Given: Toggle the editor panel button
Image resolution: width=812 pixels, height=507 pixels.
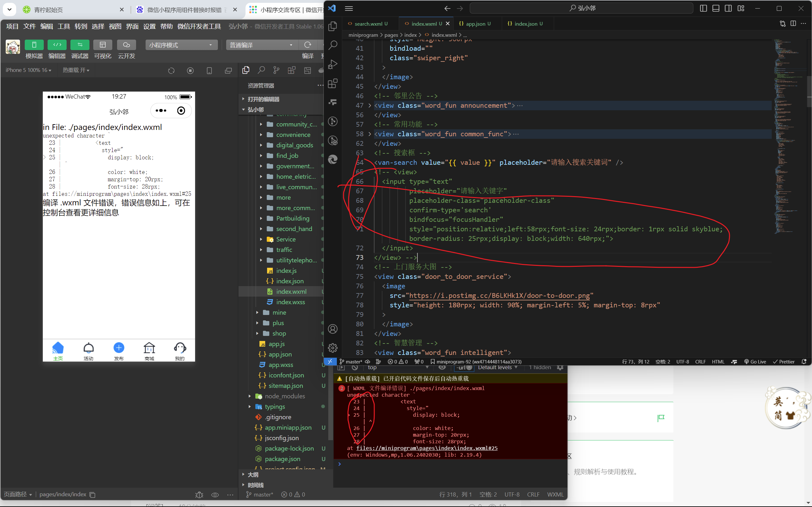Looking at the screenshot, I should 57,45.
